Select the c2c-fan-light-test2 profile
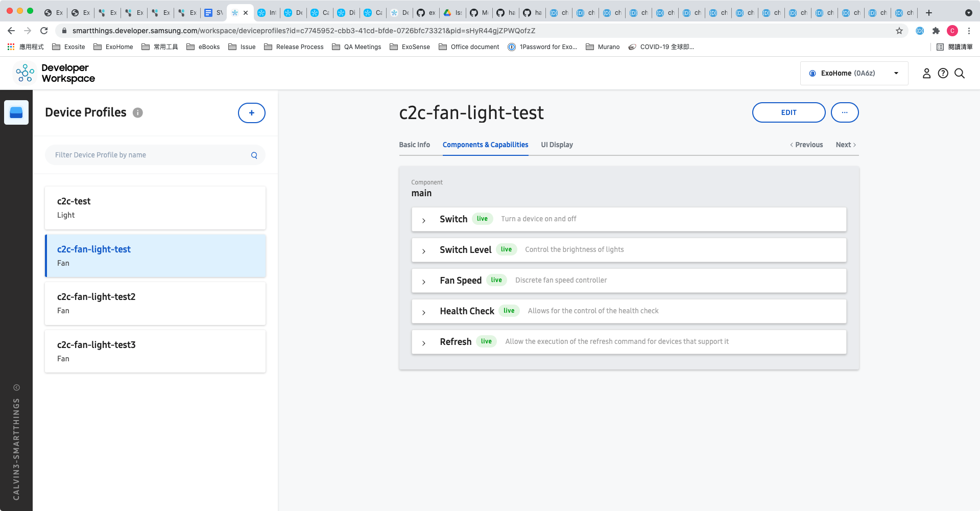This screenshot has width=980, height=511. [x=155, y=304]
